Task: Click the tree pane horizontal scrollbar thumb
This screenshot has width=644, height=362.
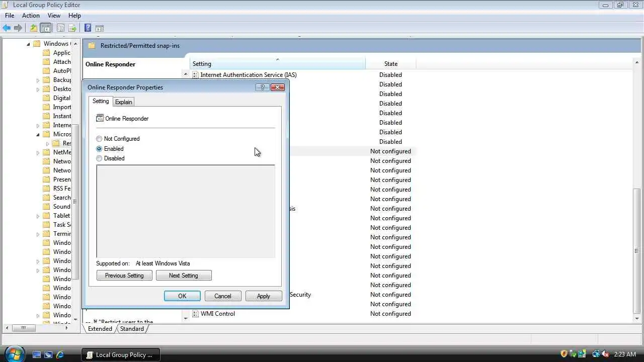Action: point(23,328)
